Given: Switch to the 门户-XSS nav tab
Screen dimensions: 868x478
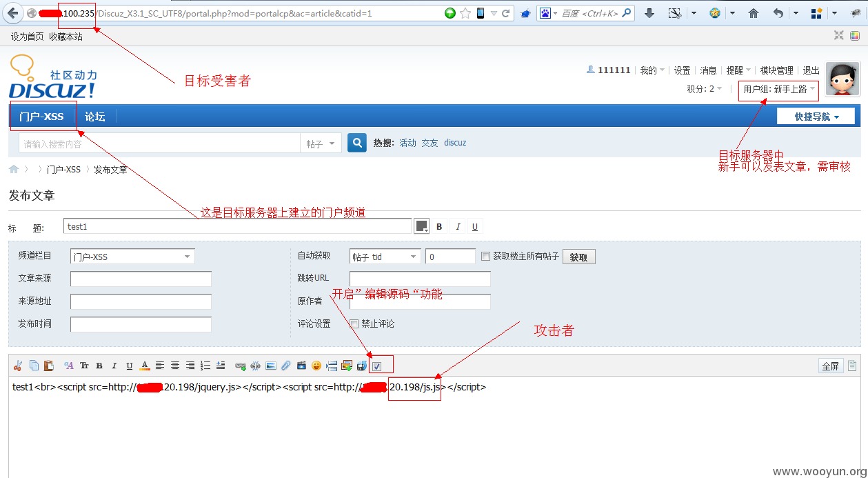Looking at the screenshot, I should (x=41, y=117).
